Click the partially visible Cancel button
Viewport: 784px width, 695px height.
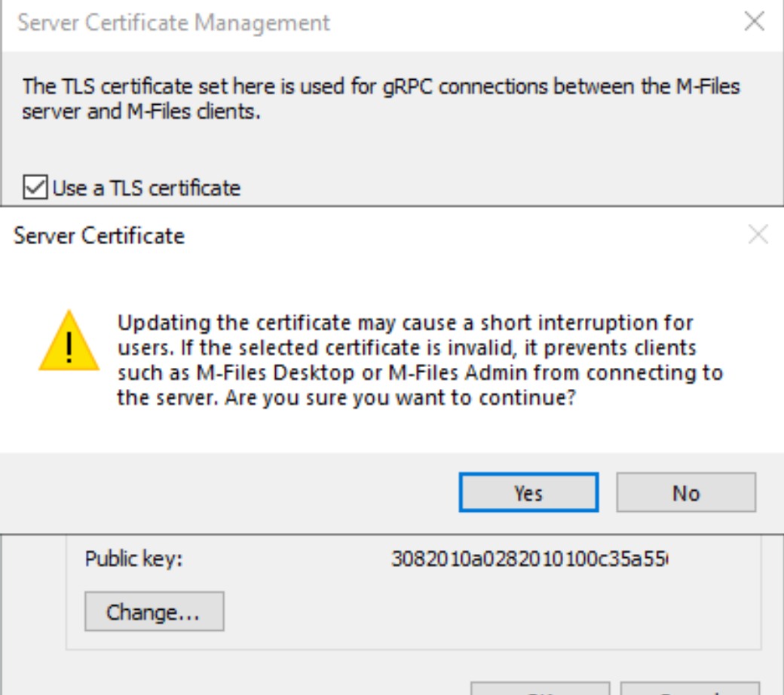(x=690, y=688)
